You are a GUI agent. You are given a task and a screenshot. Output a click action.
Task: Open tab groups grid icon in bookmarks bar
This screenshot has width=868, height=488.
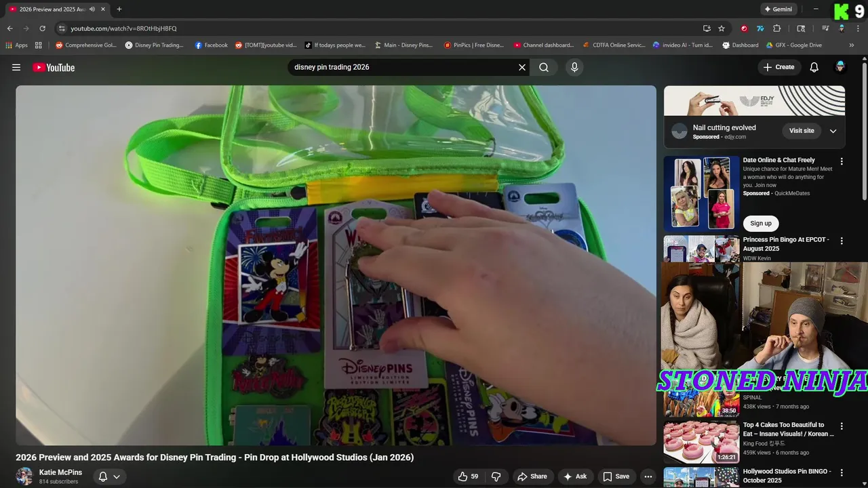pos(39,45)
